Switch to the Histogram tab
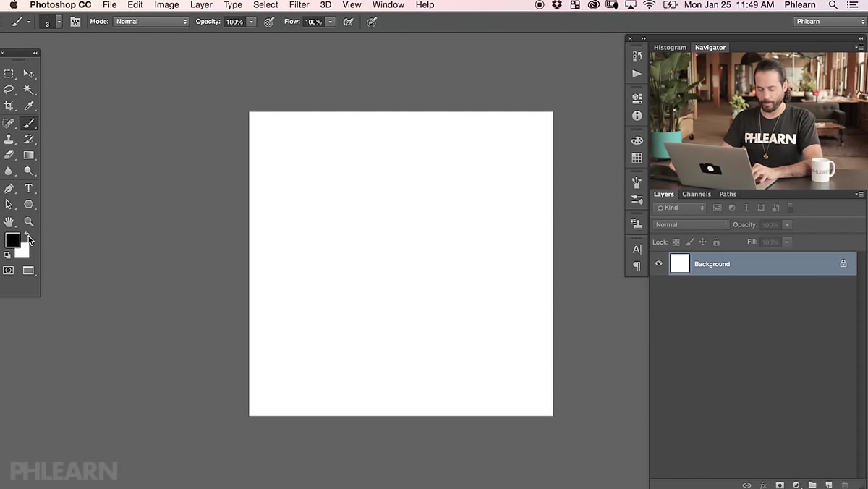This screenshot has width=868, height=489. click(670, 47)
